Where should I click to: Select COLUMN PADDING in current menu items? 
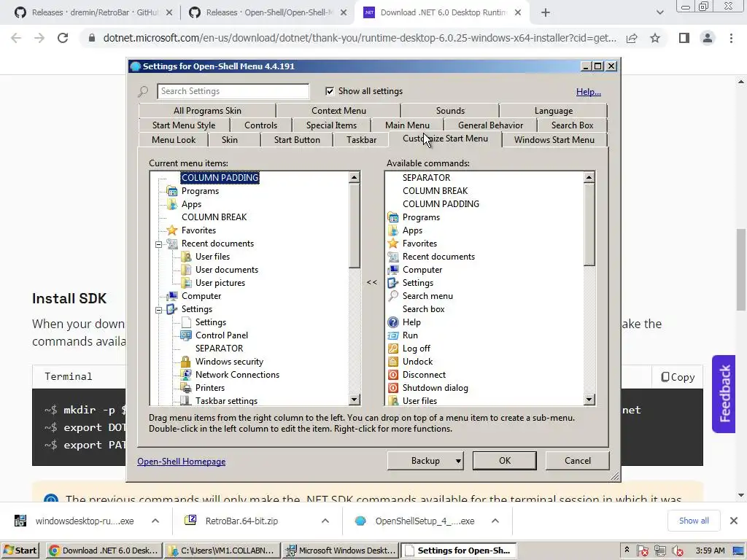tap(220, 178)
